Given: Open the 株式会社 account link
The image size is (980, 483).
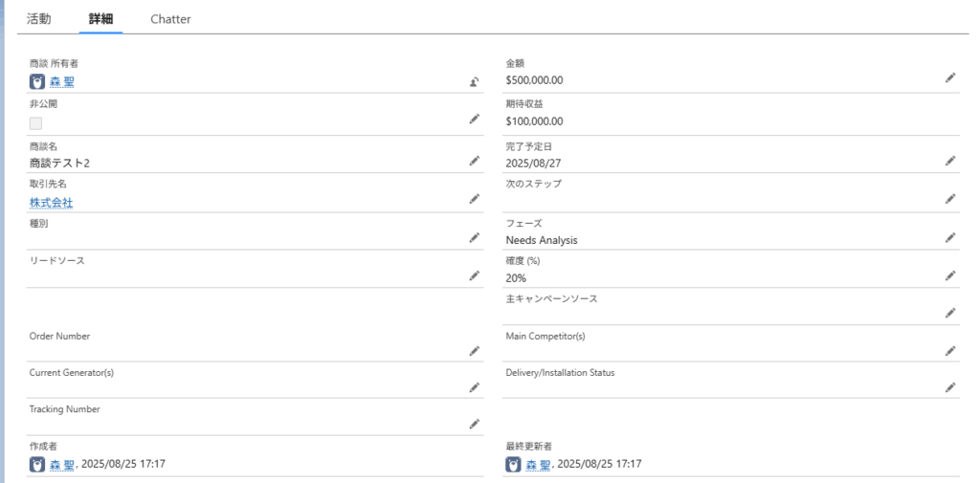Looking at the screenshot, I should point(52,203).
